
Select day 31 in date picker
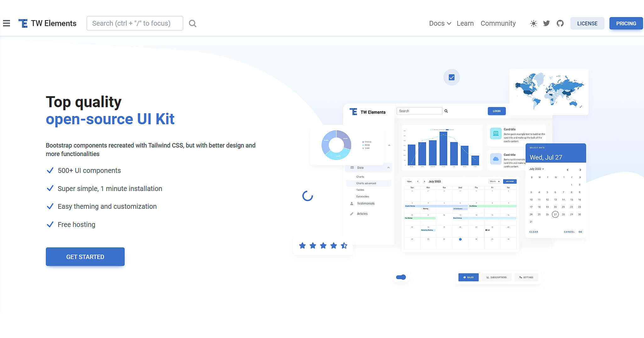[x=531, y=222]
